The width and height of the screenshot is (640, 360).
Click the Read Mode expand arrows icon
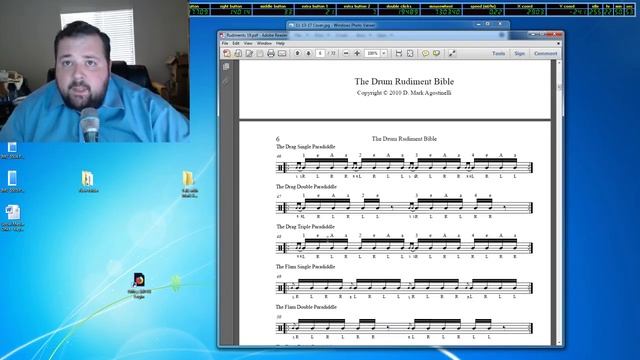click(x=452, y=53)
